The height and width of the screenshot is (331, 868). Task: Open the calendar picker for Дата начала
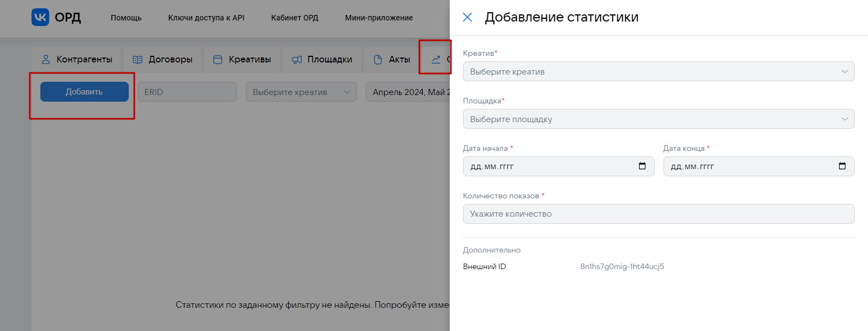coord(642,166)
